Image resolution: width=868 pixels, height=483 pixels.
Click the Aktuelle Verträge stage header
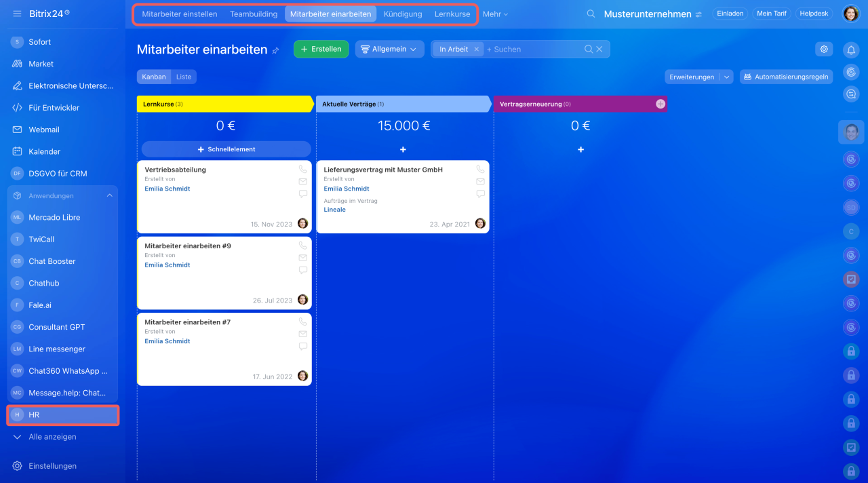click(404, 104)
